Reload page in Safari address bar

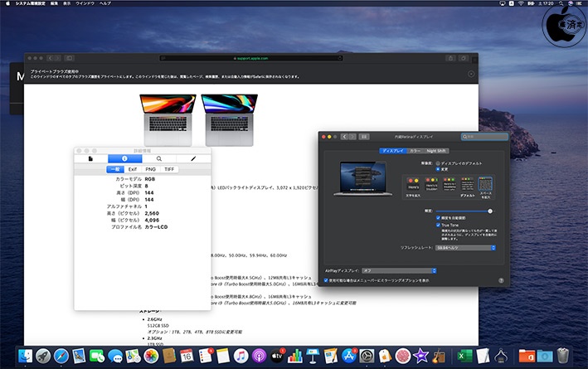pos(340,58)
